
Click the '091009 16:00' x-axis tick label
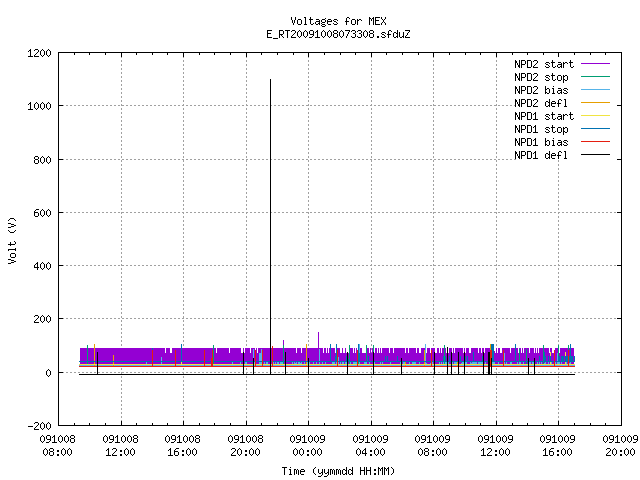point(557,446)
